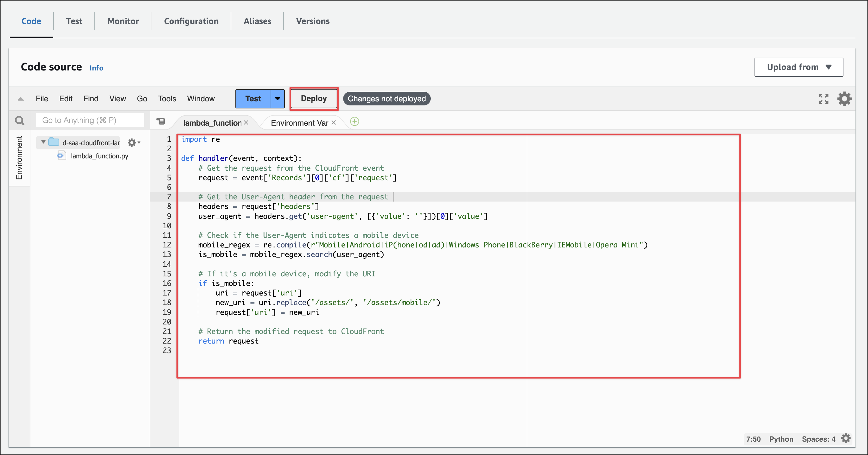
Task: Click the Go to Anything search field
Action: (x=90, y=120)
